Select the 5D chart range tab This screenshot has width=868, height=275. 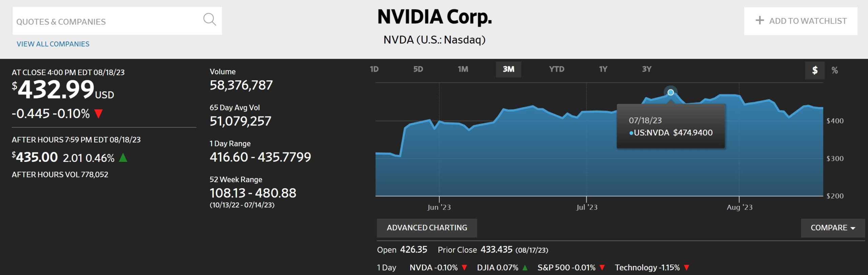pos(418,69)
